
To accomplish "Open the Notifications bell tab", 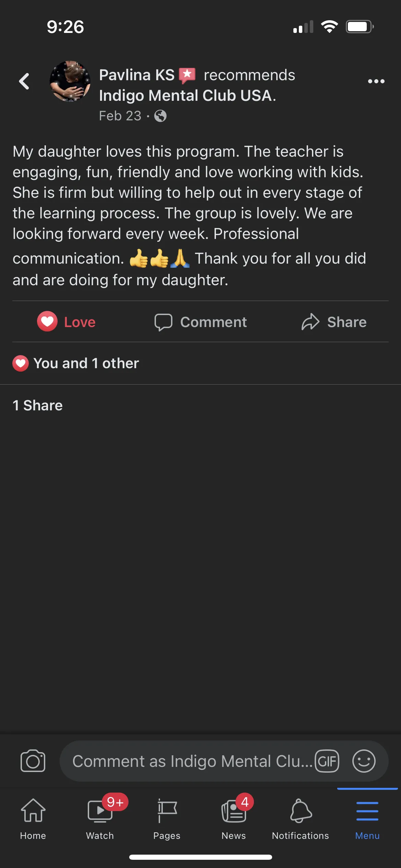I will [x=301, y=819].
